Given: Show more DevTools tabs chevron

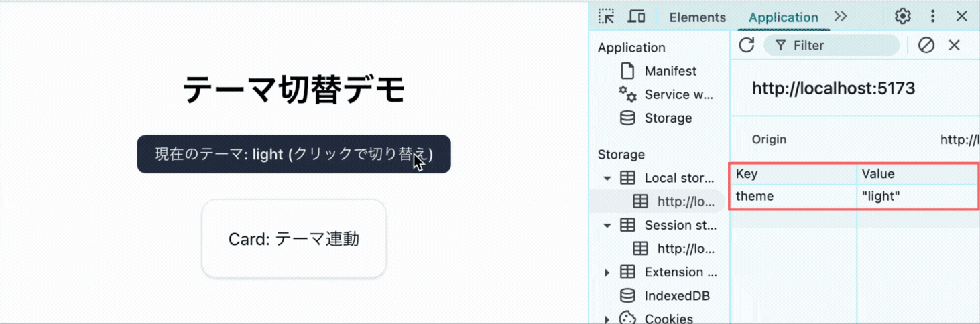Looking at the screenshot, I should click(x=841, y=17).
